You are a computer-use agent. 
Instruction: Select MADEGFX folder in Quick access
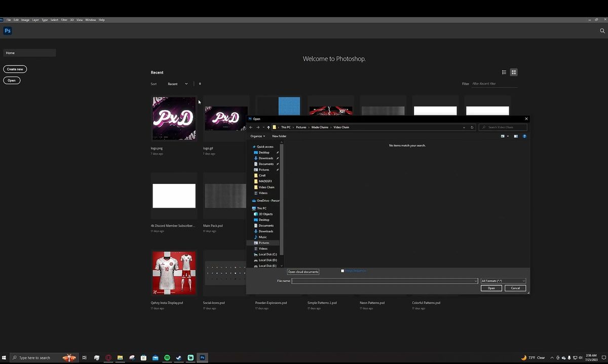tap(265, 181)
